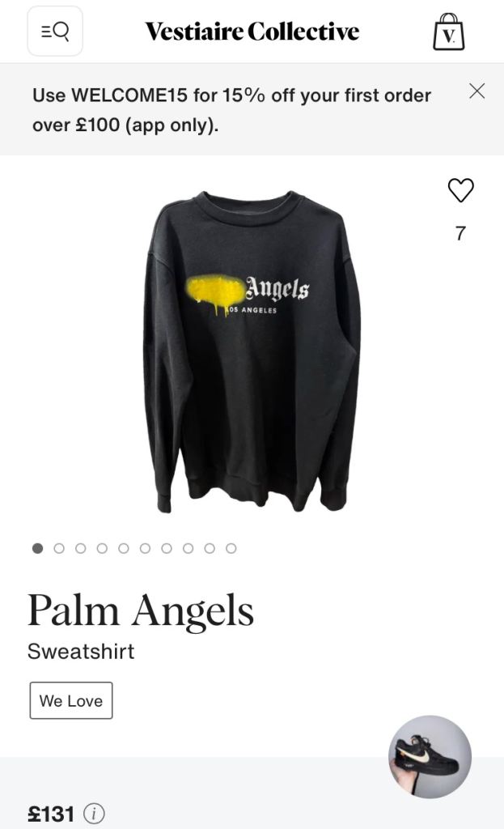Open the black sneaker thumbnail
This screenshot has width=504, height=829.
pos(430,757)
